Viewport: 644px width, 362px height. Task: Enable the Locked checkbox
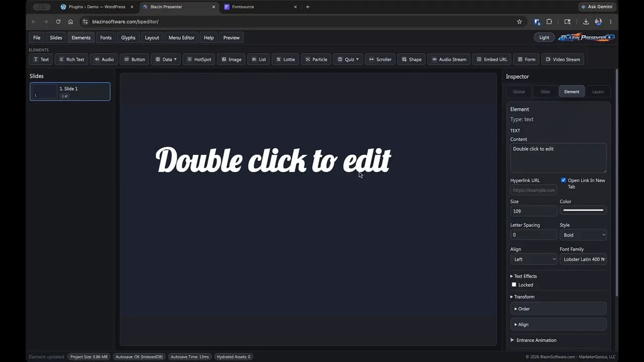tap(514, 285)
